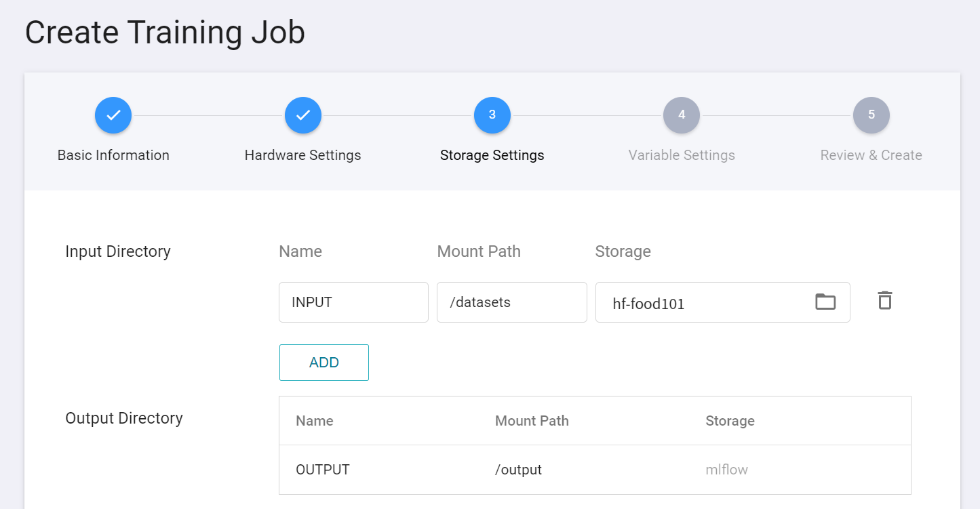The height and width of the screenshot is (509, 980).
Task: Jump to the Variable Settings step label
Action: coord(682,155)
